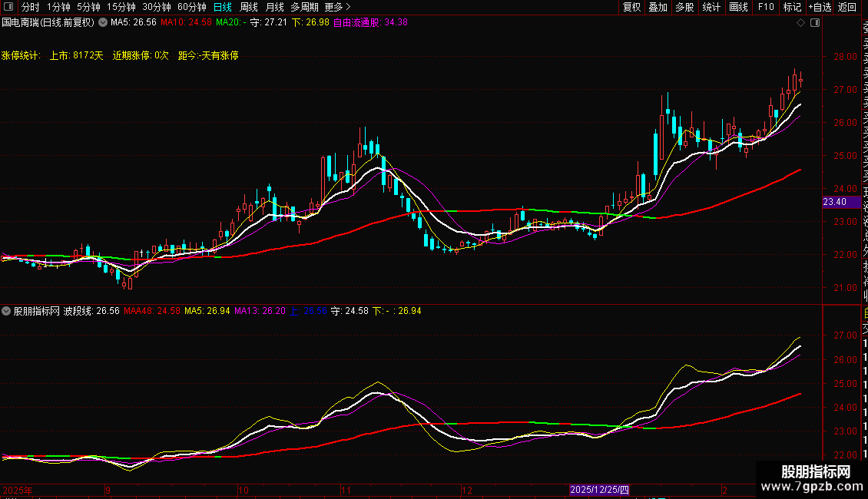The height and width of the screenshot is (499, 868).
Task: Open the 更多 periods expander
Action: point(338,7)
